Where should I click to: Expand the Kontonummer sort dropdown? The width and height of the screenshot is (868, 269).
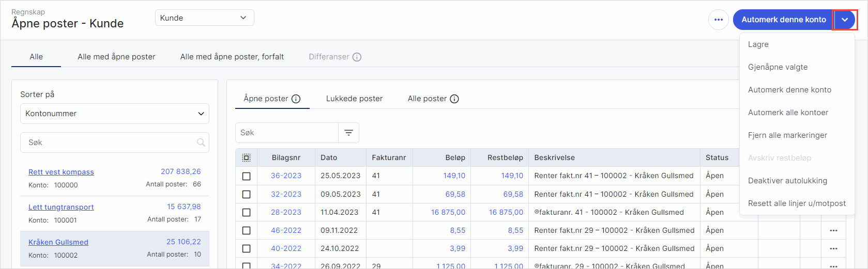tap(114, 114)
